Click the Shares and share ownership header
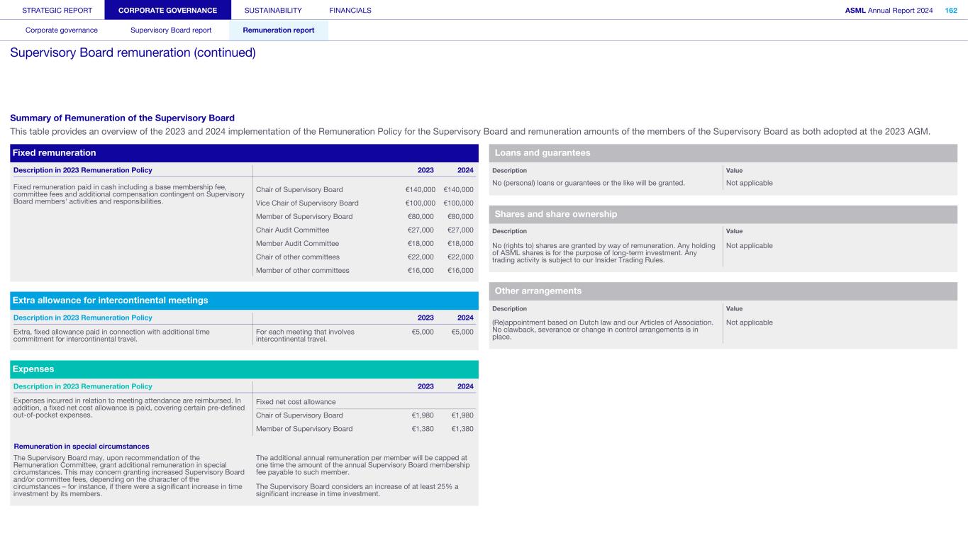The width and height of the screenshot is (968, 560). coord(555,214)
